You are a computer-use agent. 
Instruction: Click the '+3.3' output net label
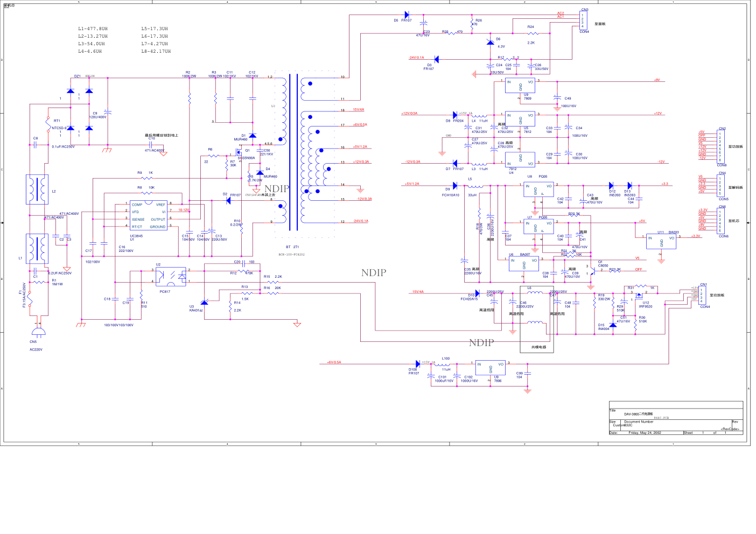point(664,184)
